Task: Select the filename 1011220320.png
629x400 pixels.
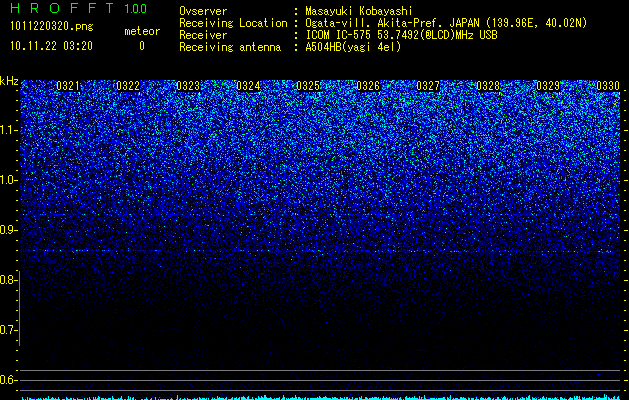Action: pyautogui.click(x=52, y=27)
